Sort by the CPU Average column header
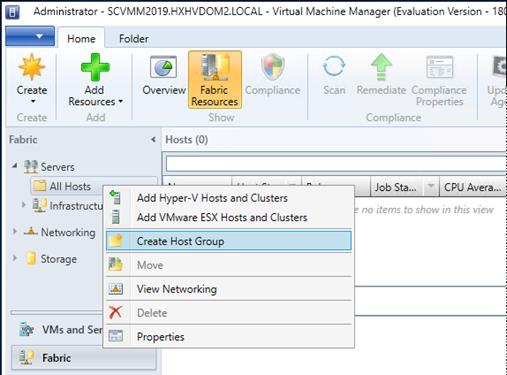Image resolution: width=507 pixels, height=375 pixels. pos(472,187)
